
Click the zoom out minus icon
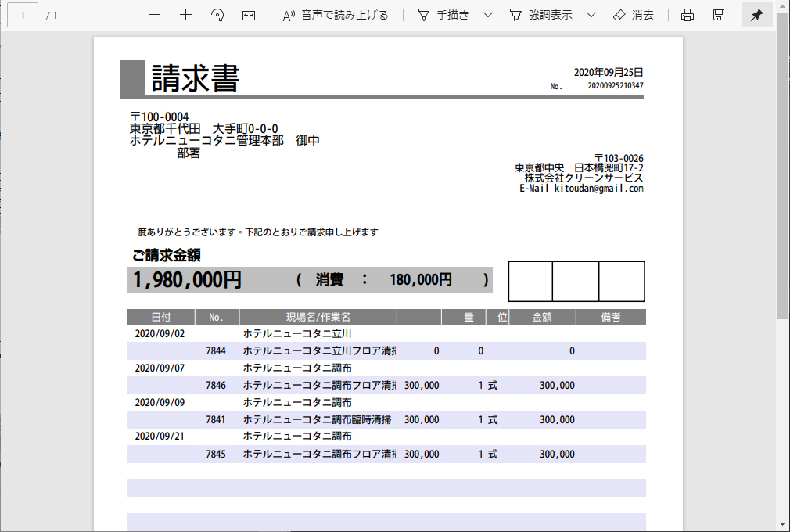(x=154, y=15)
